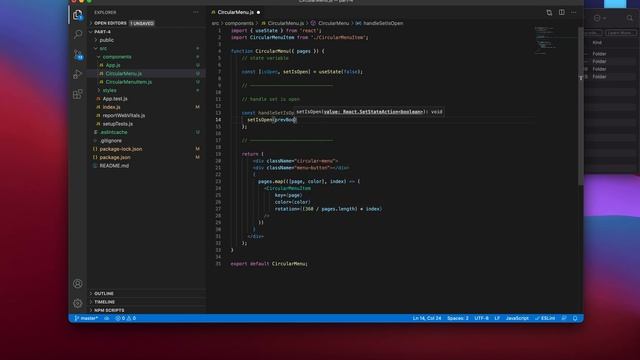Open the Explorer view in the activity bar
This screenshot has height=360, width=640.
(78, 15)
